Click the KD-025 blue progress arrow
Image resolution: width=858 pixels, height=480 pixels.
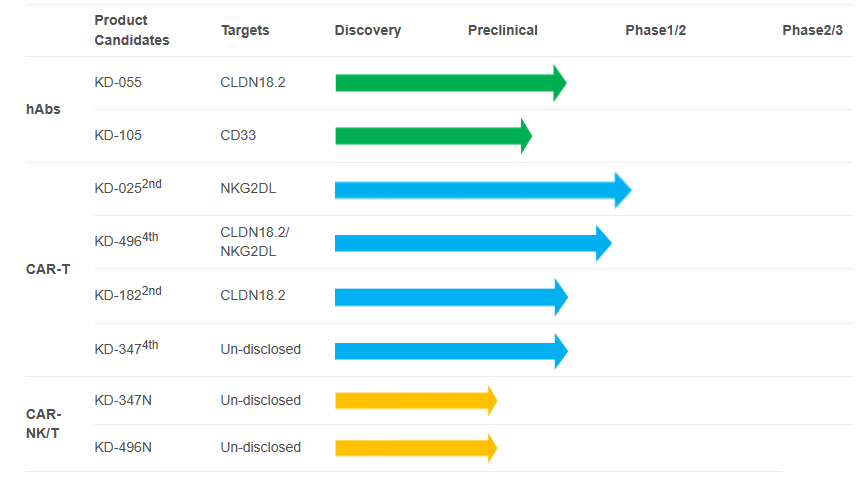(x=482, y=189)
